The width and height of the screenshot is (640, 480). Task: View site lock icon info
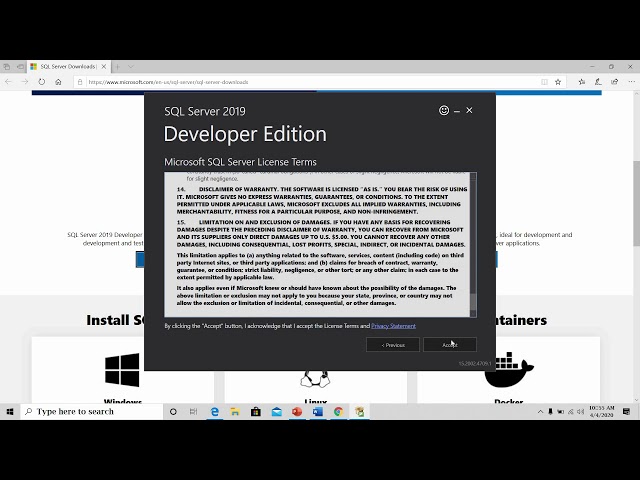80,82
